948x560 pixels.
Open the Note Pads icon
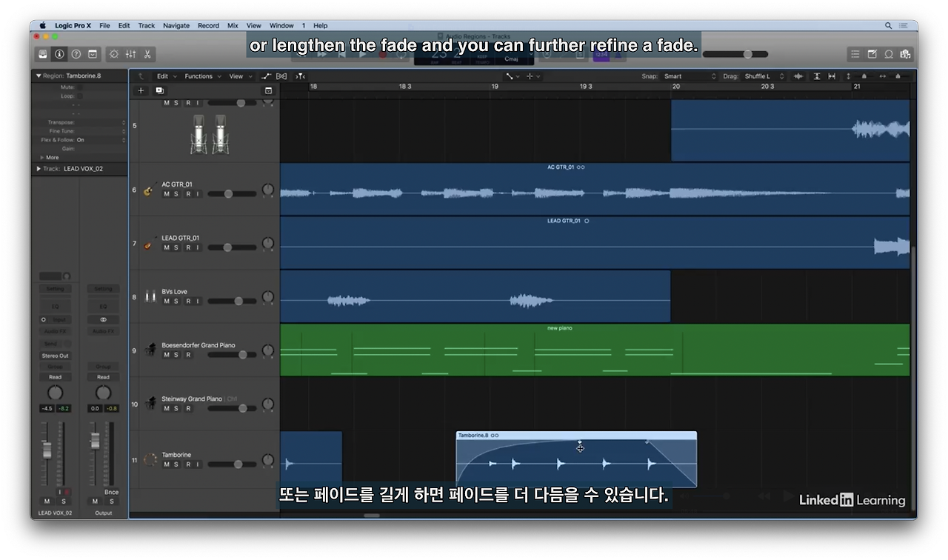point(872,54)
